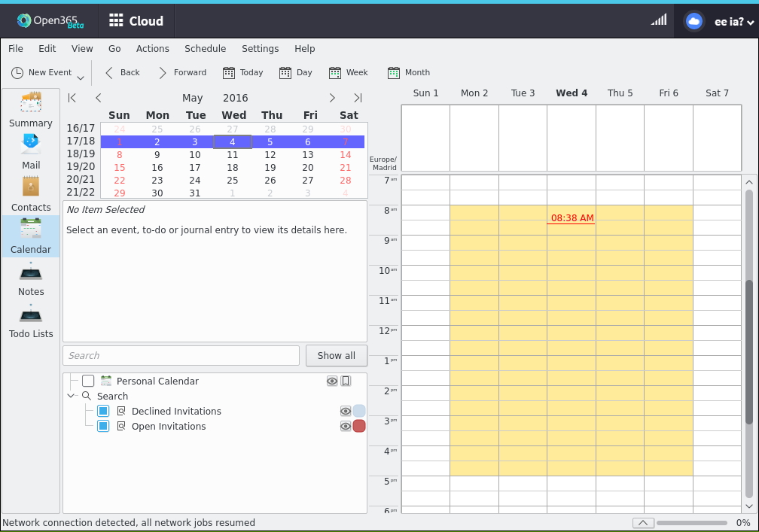Uncheck Open Invitations checkbox
The height and width of the screenshot is (532, 759).
103,426
